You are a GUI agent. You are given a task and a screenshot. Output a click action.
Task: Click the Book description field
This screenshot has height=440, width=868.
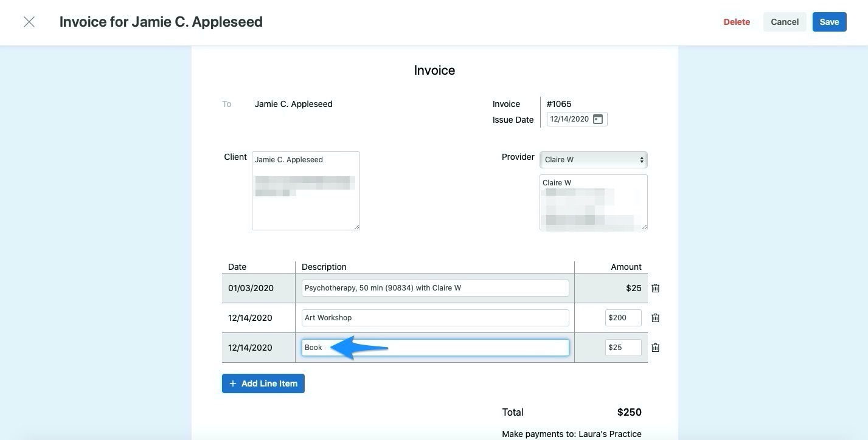(435, 347)
